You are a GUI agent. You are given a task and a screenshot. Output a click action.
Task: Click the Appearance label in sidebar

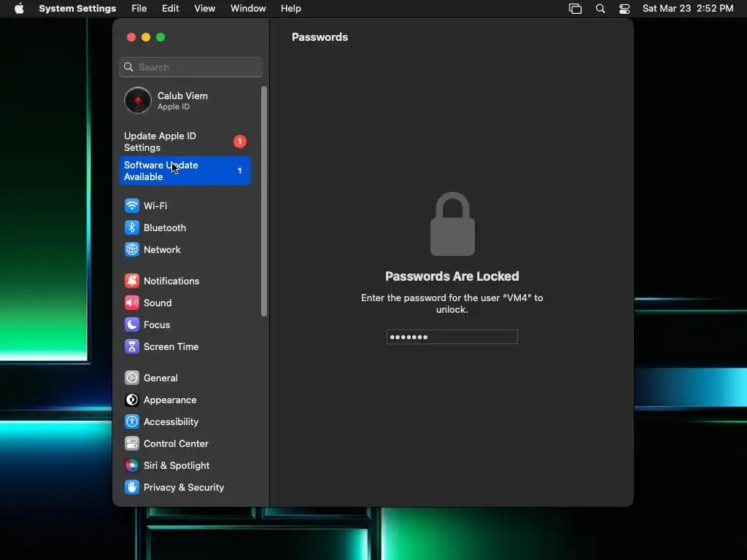[170, 400]
